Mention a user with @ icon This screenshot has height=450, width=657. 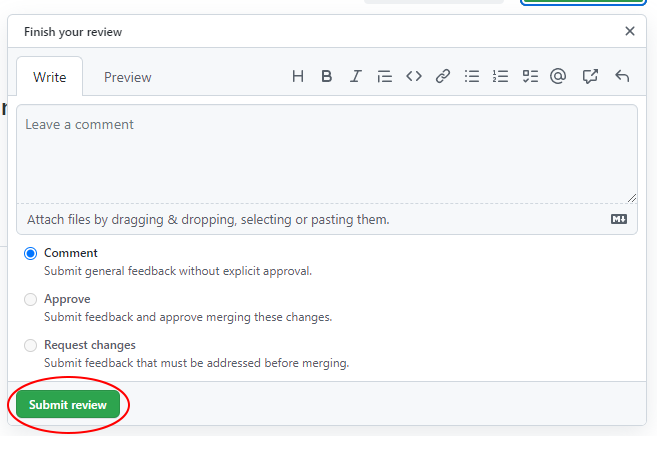coord(559,76)
